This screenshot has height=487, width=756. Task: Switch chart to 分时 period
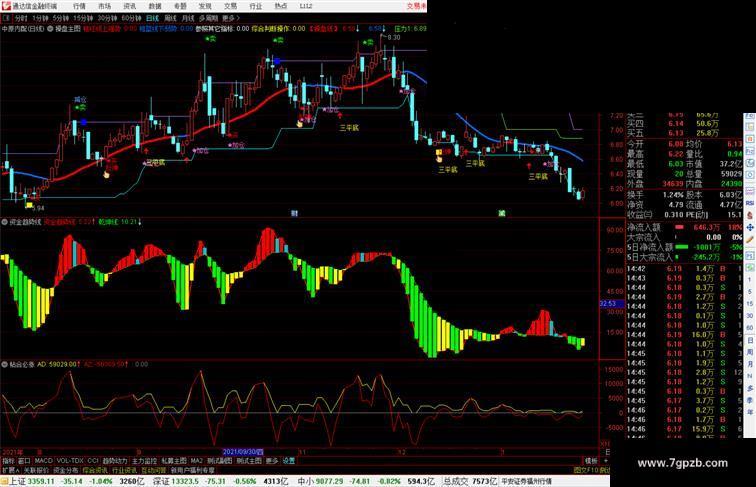(21, 18)
